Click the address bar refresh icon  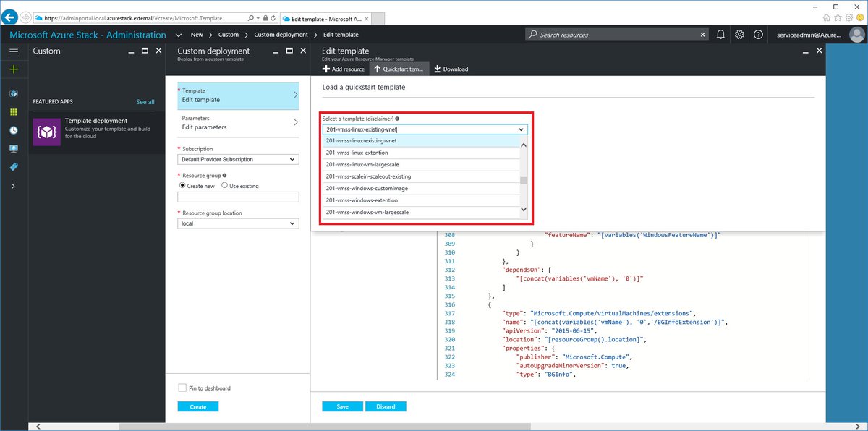tap(273, 17)
